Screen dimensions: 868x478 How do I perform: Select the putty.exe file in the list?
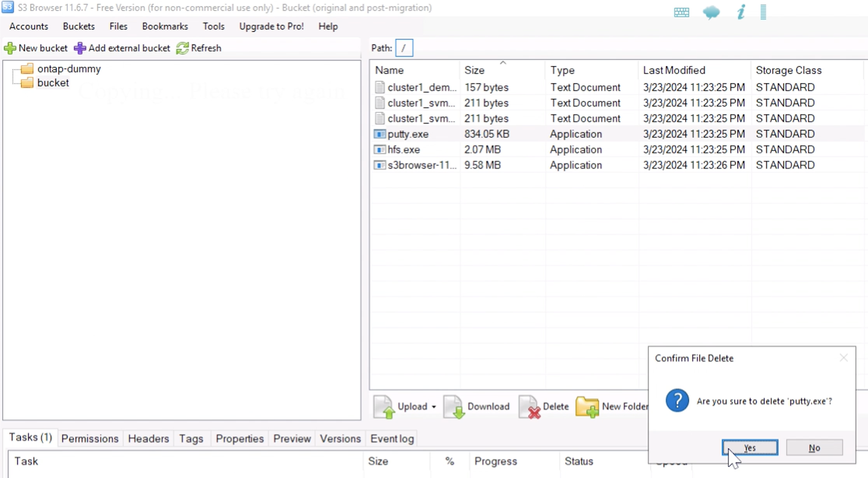point(408,134)
